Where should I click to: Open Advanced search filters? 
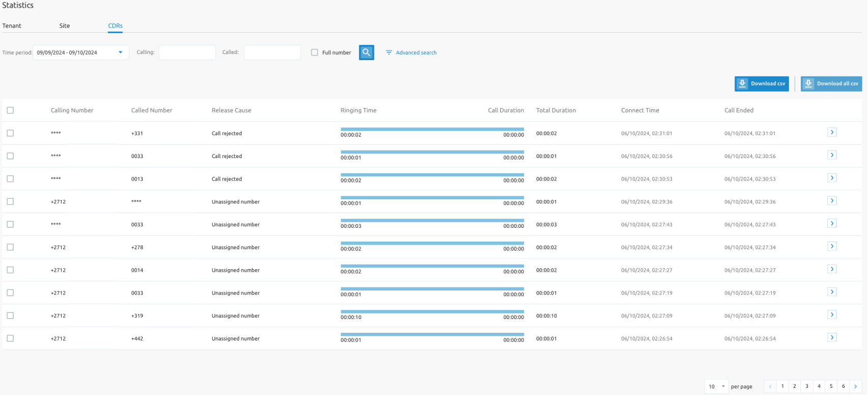tap(411, 52)
